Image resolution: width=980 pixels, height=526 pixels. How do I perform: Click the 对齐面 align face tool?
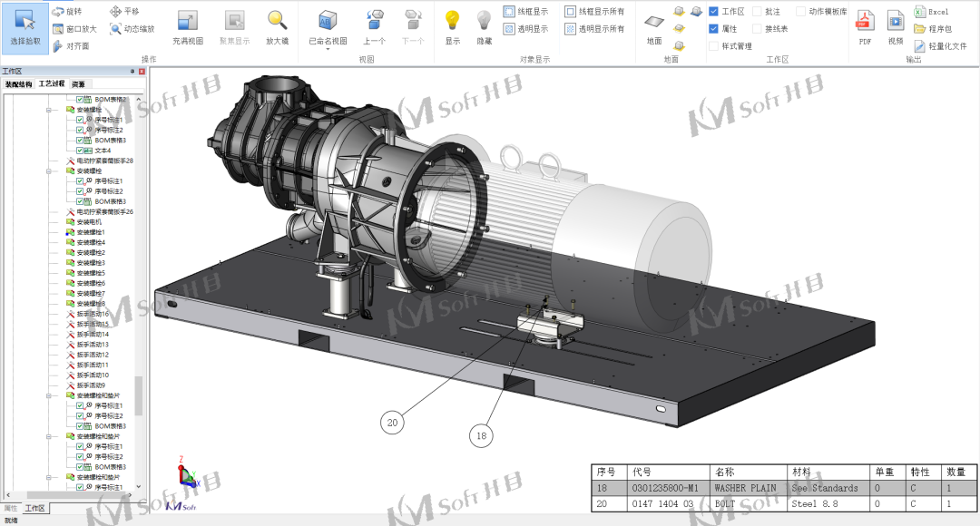(x=71, y=46)
